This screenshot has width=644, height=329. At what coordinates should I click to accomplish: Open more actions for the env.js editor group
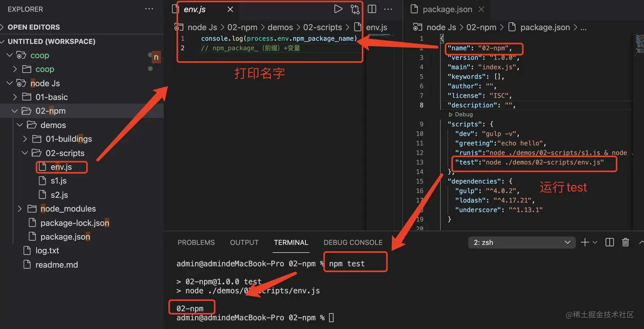(388, 9)
